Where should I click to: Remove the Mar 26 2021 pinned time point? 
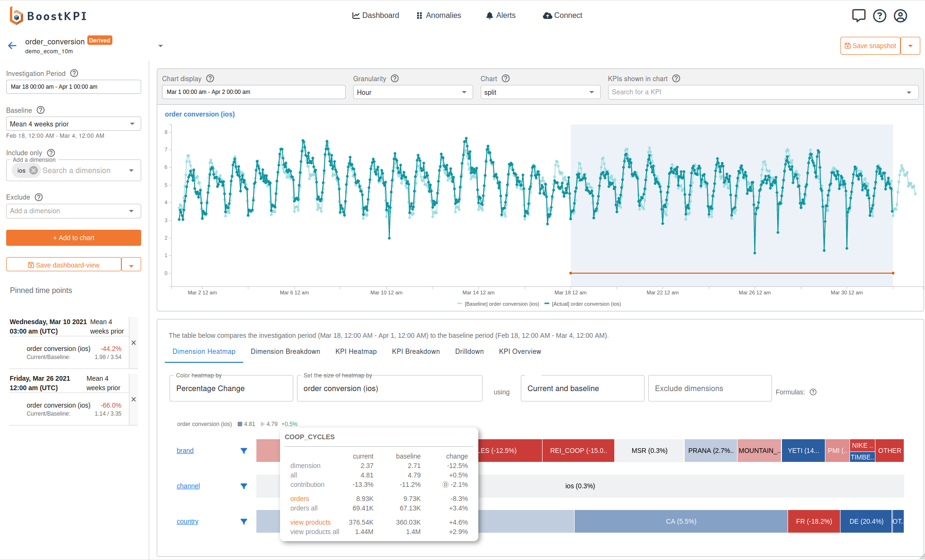coord(134,400)
